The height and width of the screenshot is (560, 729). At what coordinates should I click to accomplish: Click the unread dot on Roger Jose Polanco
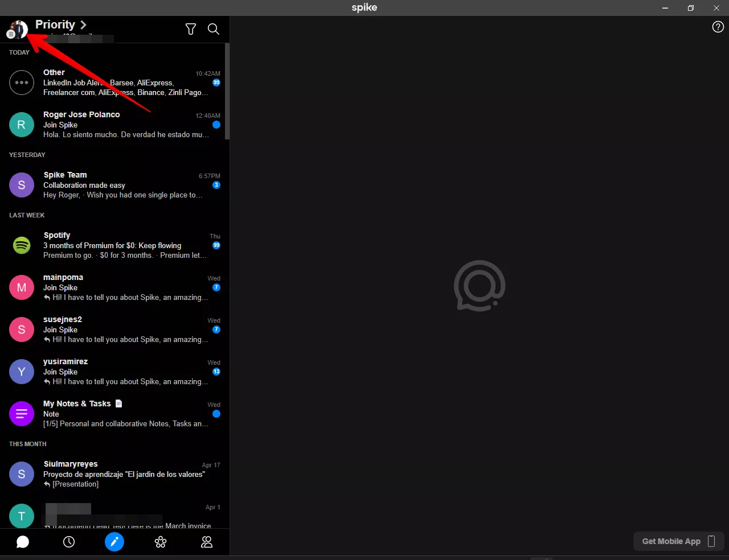(x=216, y=125)
